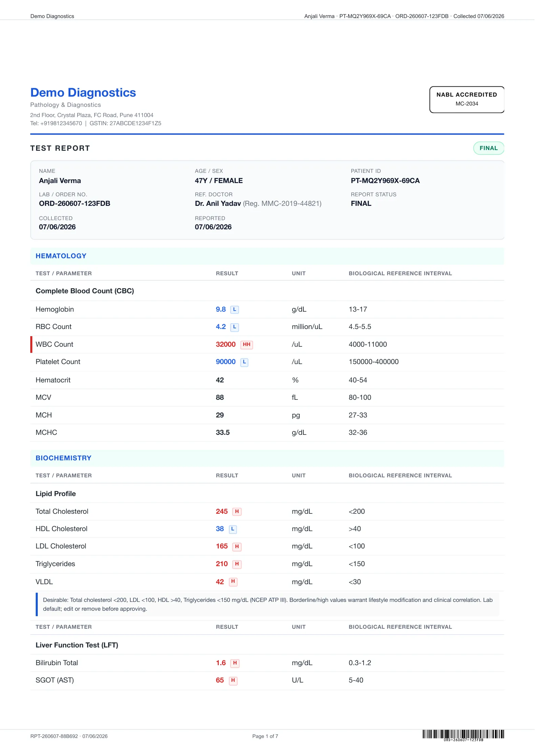Click the L flag beside RBC Count

pos(234,327)
